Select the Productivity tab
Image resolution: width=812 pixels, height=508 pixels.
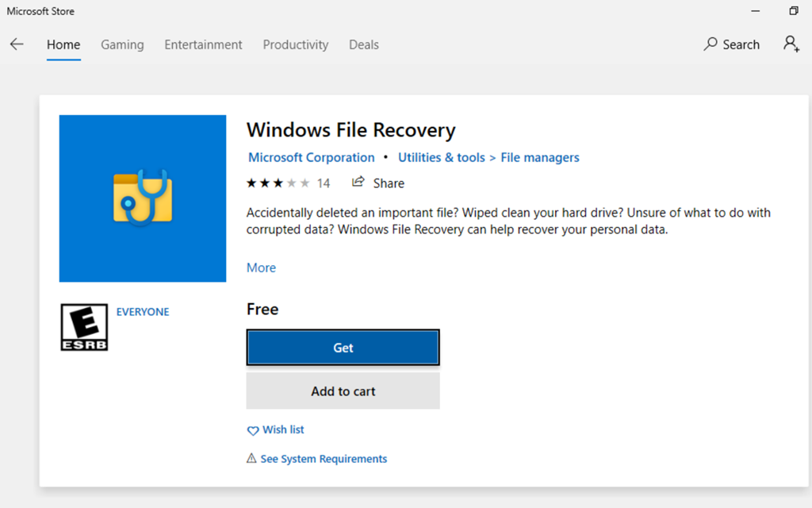coord(295,44)
